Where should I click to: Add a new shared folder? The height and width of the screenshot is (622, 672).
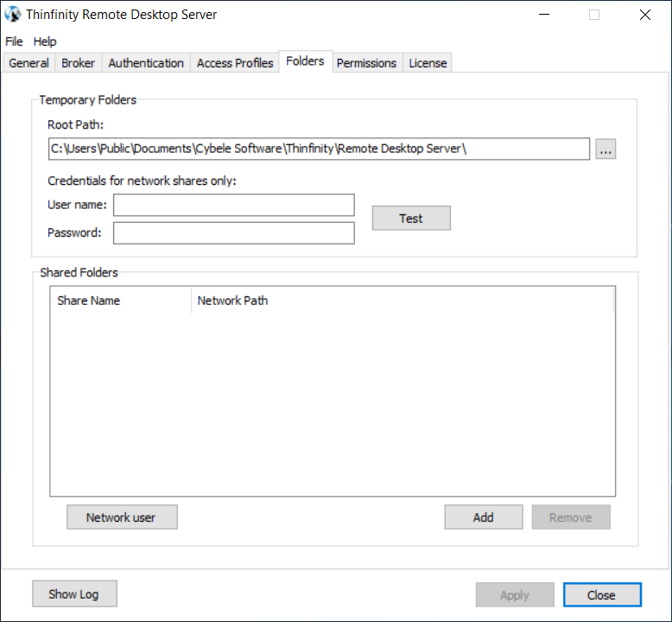pyautogui.click(x=484, y=517)
